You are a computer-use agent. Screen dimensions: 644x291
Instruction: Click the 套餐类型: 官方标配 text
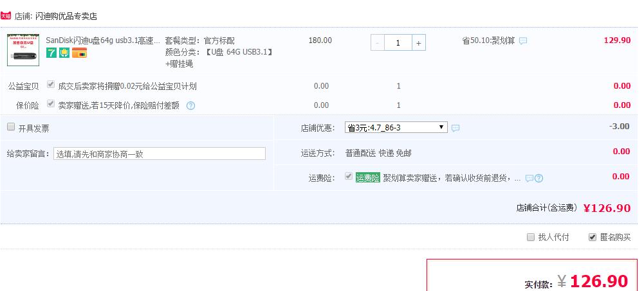[x=199, y=40]
